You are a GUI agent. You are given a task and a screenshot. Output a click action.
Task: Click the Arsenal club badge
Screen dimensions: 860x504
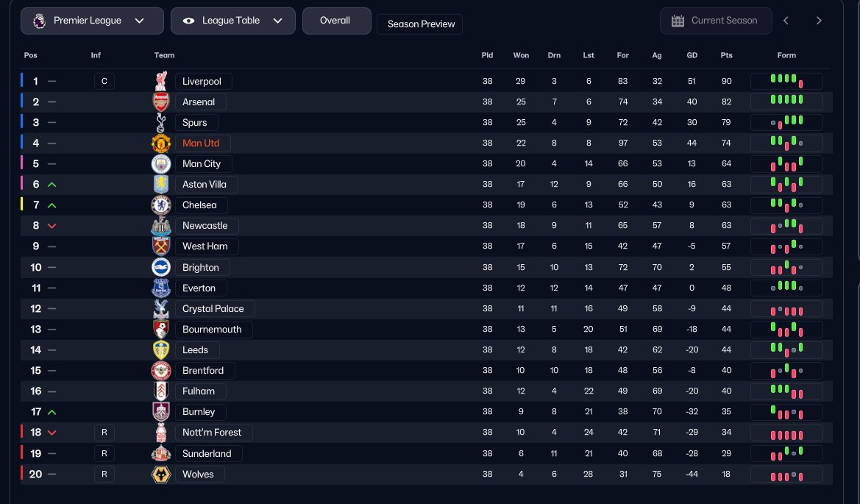coord(160,102)
